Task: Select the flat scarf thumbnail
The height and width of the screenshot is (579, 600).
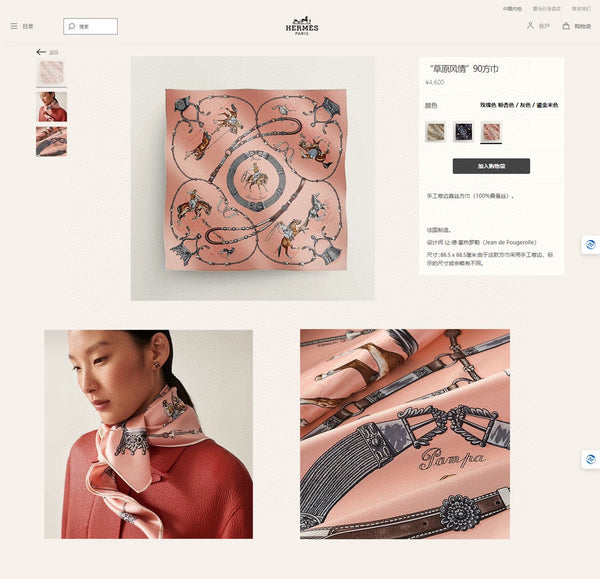Action: click(51, 72)
